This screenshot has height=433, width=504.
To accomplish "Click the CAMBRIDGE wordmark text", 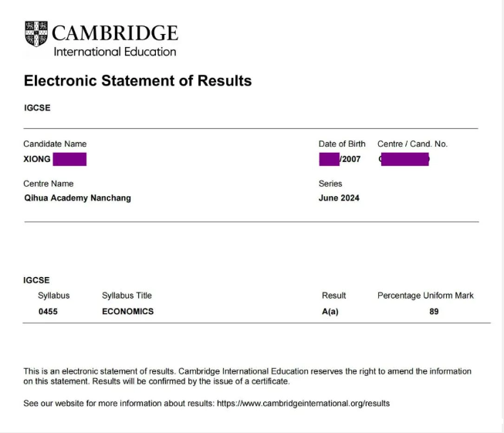I will (115, 32).
